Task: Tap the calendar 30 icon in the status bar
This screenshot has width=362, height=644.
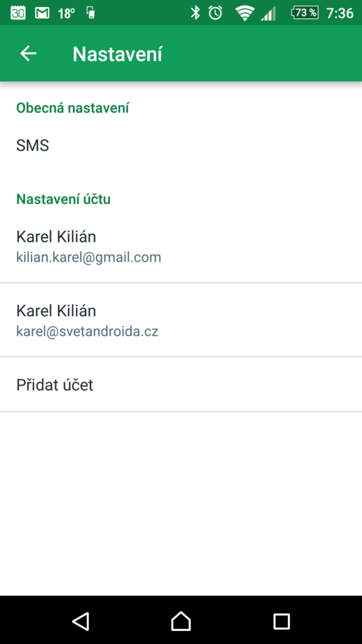Action: point(18,13)
